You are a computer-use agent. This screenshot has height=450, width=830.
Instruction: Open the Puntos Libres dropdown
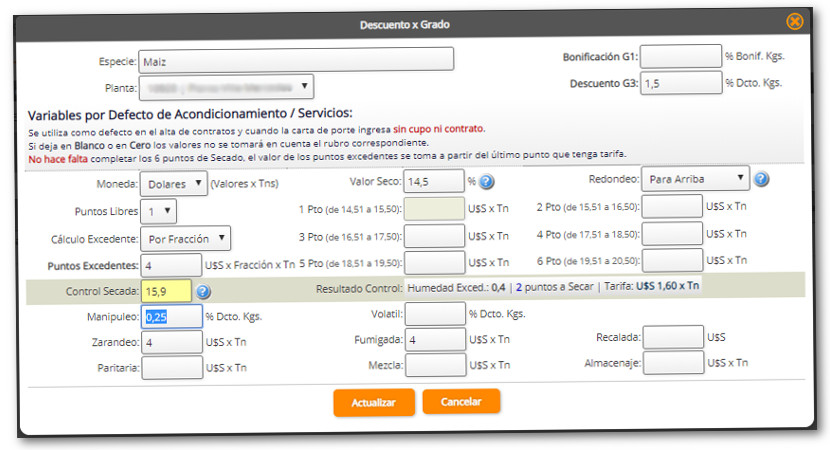158,211
